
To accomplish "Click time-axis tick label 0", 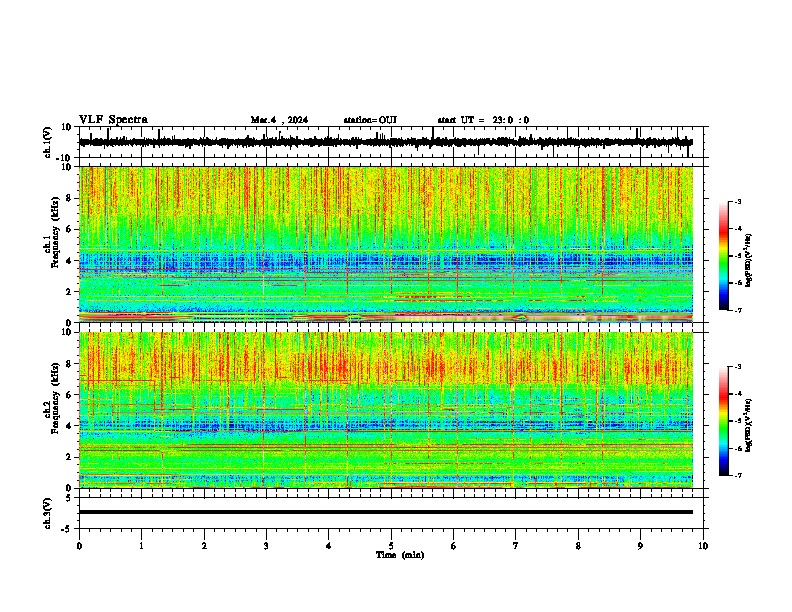I will (x=79, y=546).
